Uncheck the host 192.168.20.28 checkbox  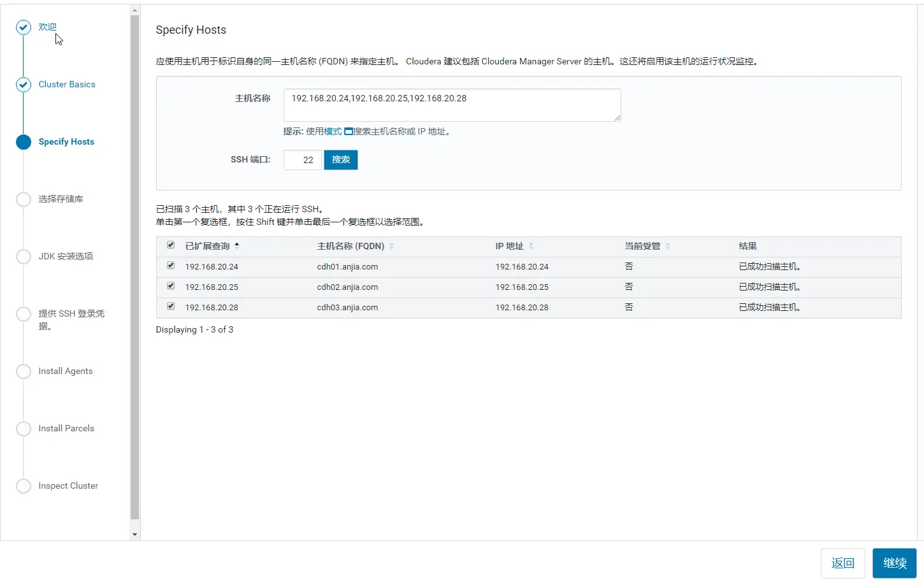171,306
